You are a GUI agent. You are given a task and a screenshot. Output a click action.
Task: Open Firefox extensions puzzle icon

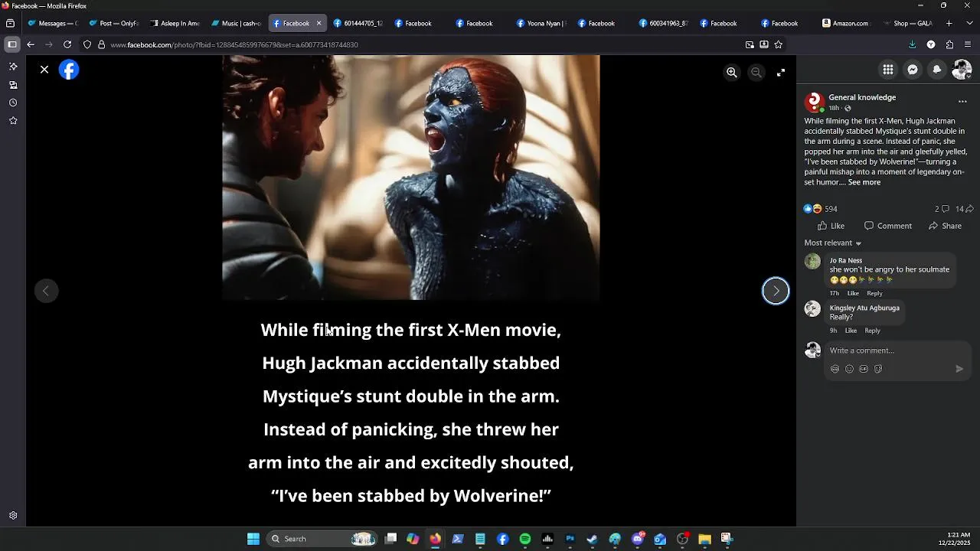(x=949, y=44)
